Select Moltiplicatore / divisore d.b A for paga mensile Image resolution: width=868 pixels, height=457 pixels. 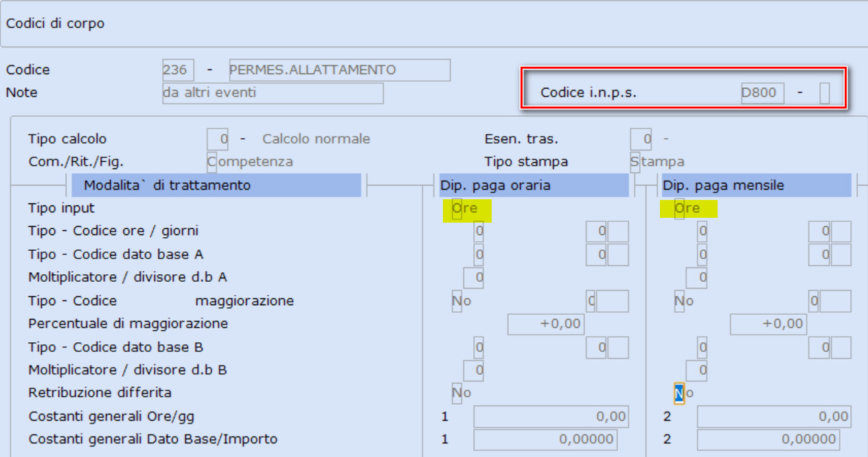click(x=696, y=278)
